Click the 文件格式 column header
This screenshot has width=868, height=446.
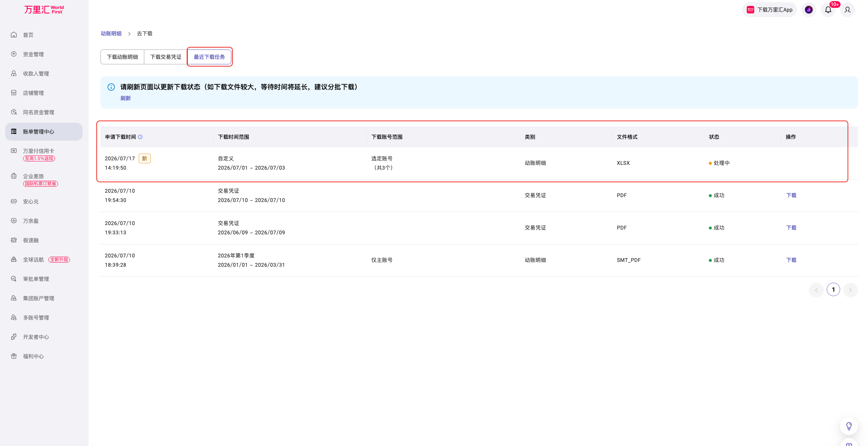click(627, 137)
